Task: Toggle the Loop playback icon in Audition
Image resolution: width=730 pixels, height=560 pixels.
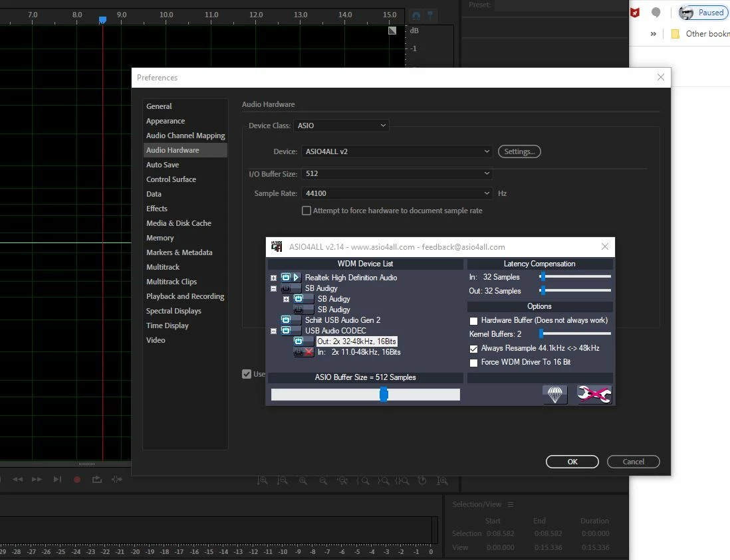Action: [x=97, y=479]
